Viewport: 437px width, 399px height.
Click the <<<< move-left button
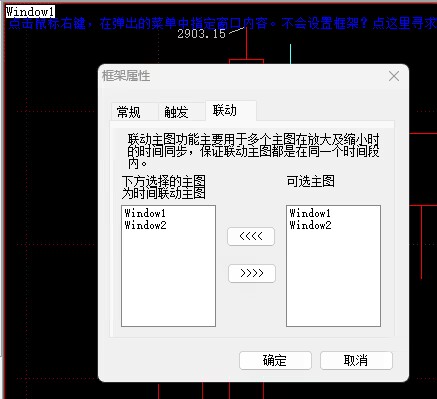click(x=251, y=237)
